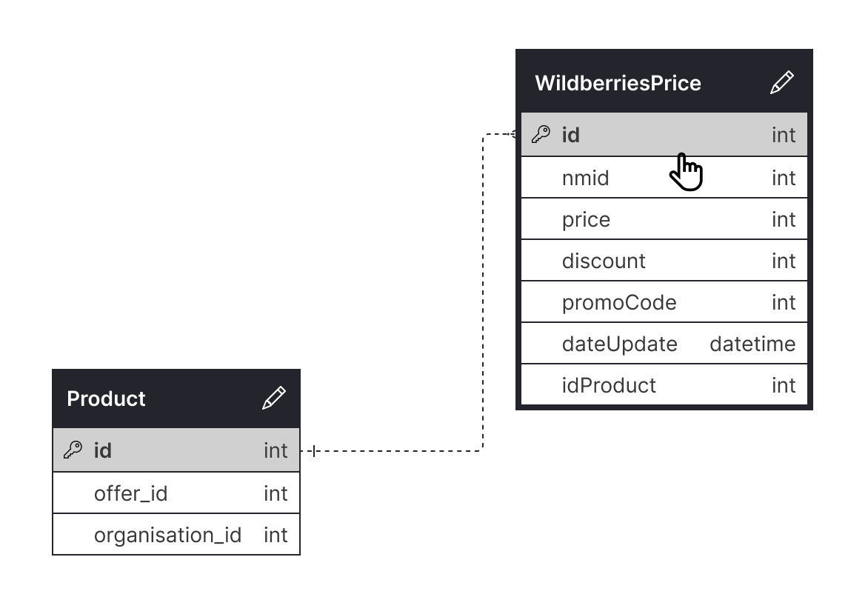
Task: Click the int type of organisation_id
Action: click(x=276, y=535)
